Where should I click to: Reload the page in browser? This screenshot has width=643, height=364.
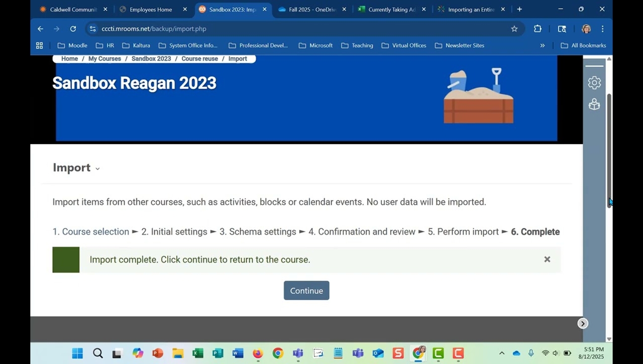(73, 29)
